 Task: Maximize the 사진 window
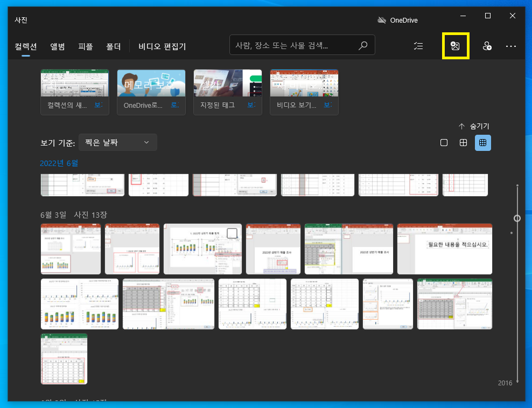point(487,16)
